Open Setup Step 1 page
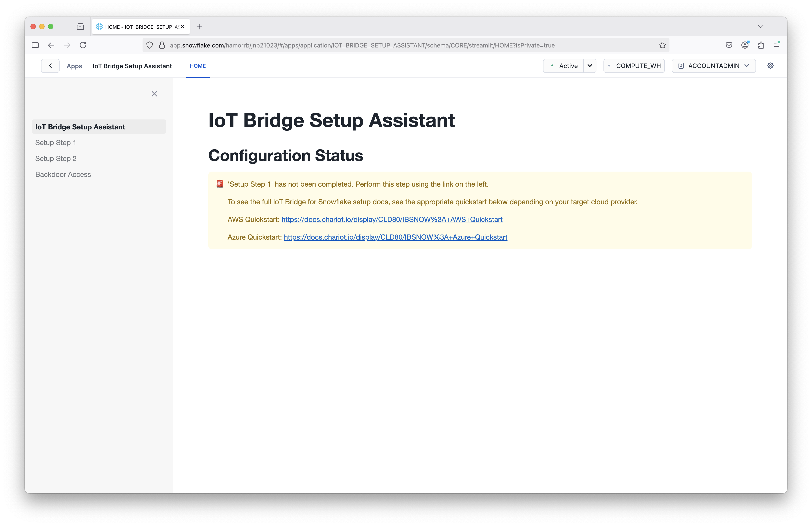The width and height of the screenshot is (812, 526). 56,143
